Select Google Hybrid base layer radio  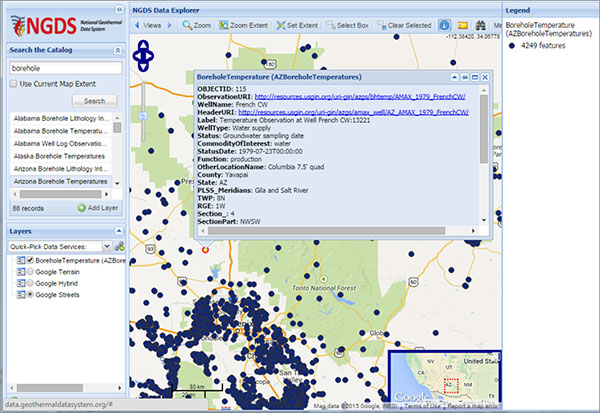(30, 283)
